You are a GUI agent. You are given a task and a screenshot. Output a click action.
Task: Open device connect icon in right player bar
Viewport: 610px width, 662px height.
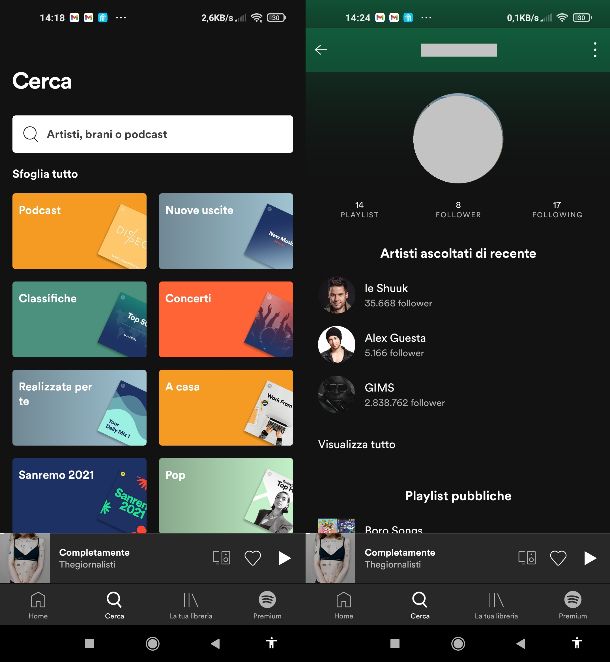(527, 558)
